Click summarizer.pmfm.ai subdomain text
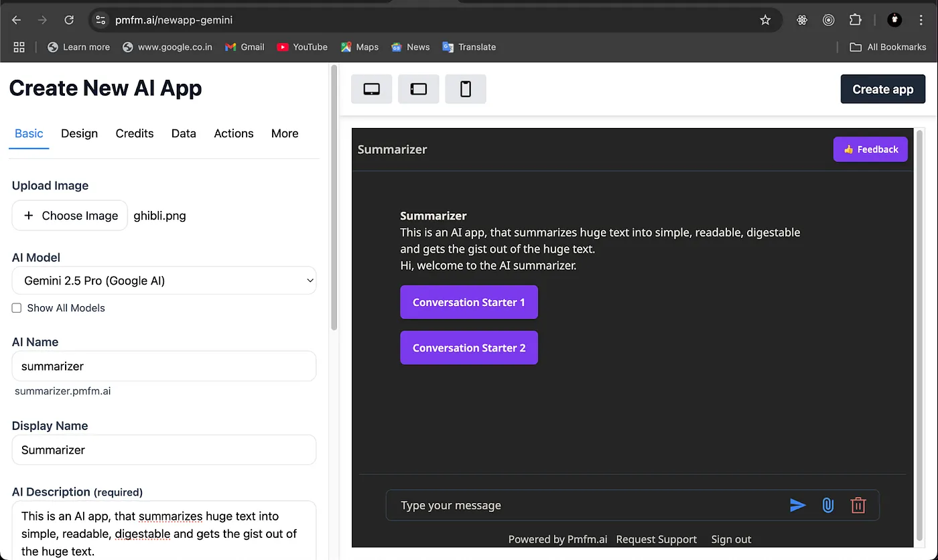Viewport: 938px width, 560px height. point(63,391)
